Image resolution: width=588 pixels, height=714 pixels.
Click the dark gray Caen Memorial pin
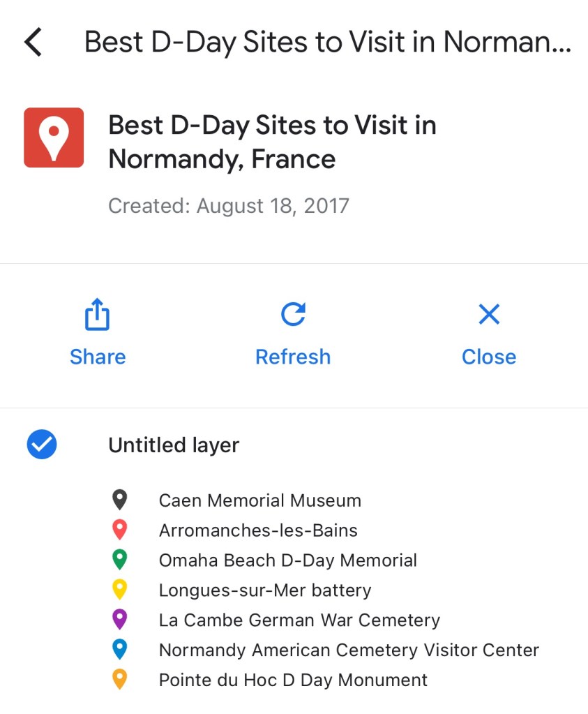click(120, 500)
